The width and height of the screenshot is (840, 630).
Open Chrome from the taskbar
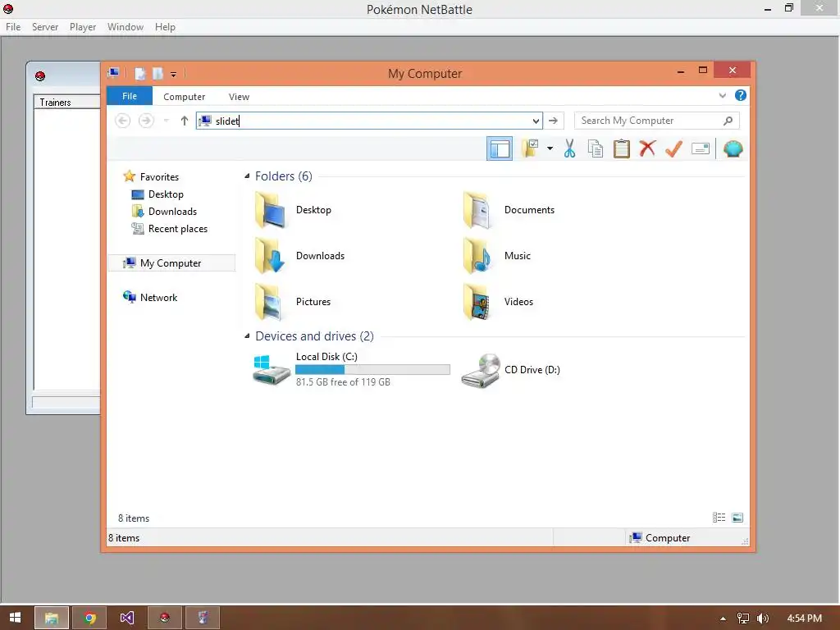pyautogui.click(x=89, y=619)
